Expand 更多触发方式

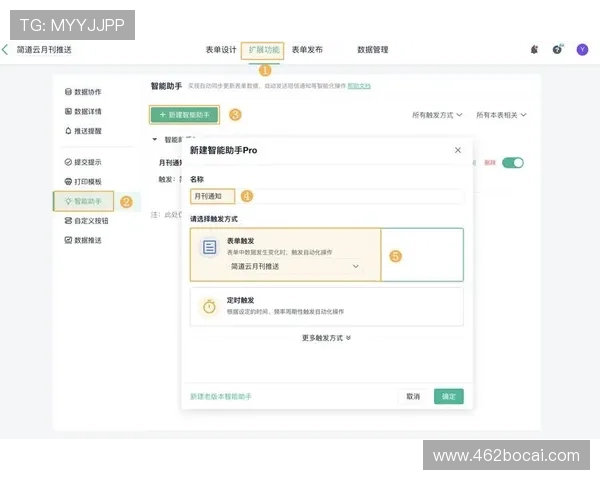tap(326, 338)
